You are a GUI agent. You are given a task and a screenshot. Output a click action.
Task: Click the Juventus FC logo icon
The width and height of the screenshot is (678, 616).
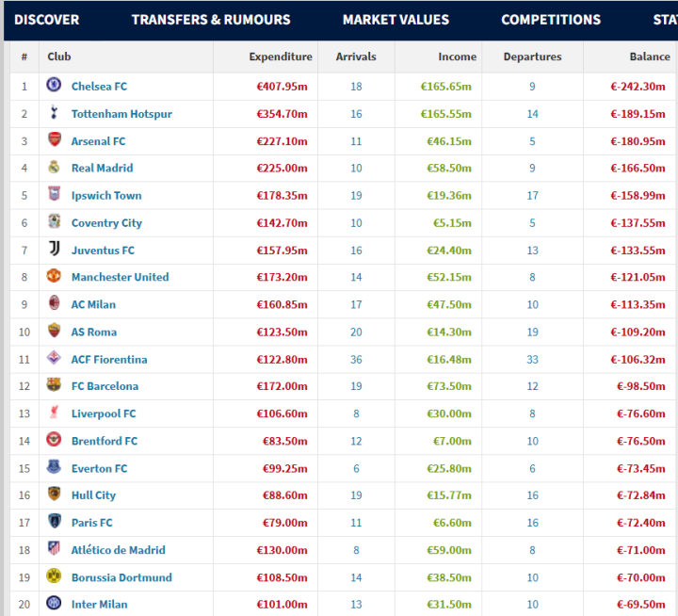pyautogui.click(x=54, y=249)
